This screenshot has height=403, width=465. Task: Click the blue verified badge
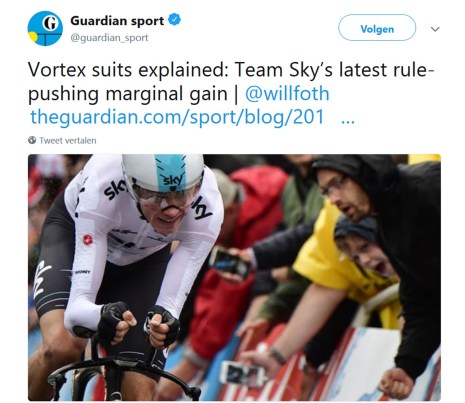click(x=174, y=20)
